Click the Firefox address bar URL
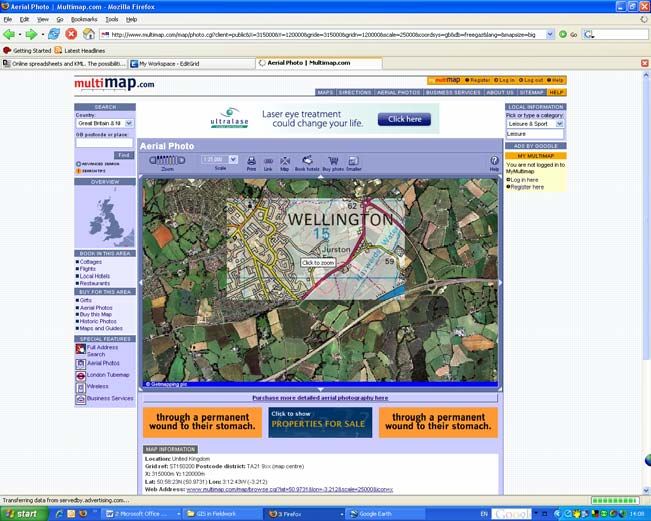Image resolution: width=651 pixels, height=521 pixels. pos(323,35)
